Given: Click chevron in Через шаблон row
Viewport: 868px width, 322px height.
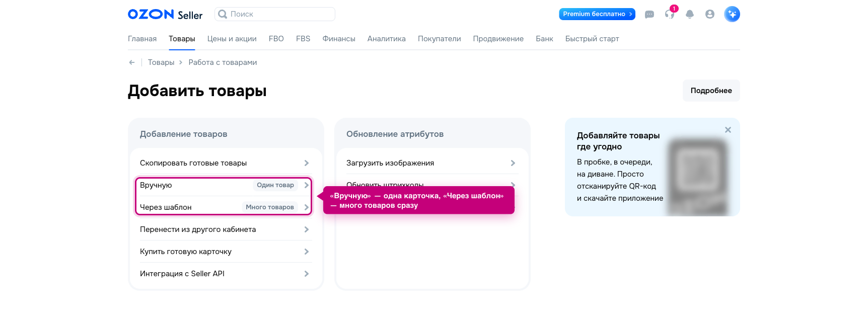Looking at the screenshot, I should point(307,207).
